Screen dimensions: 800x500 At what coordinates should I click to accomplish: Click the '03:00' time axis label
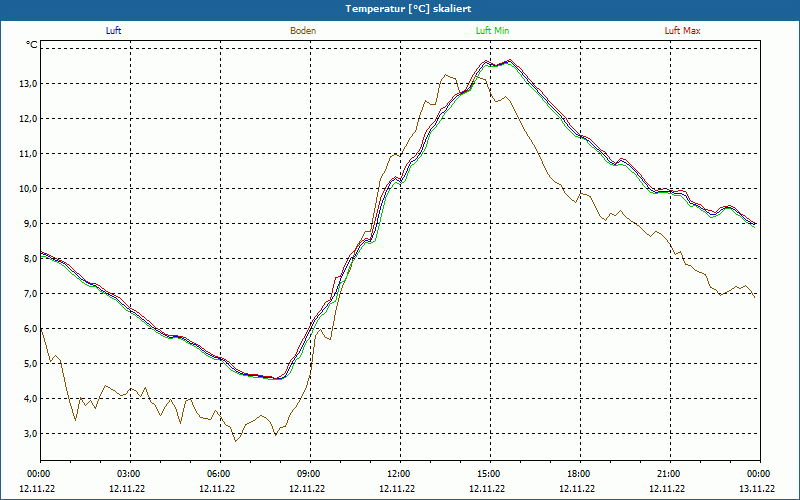tap(130, 474)
